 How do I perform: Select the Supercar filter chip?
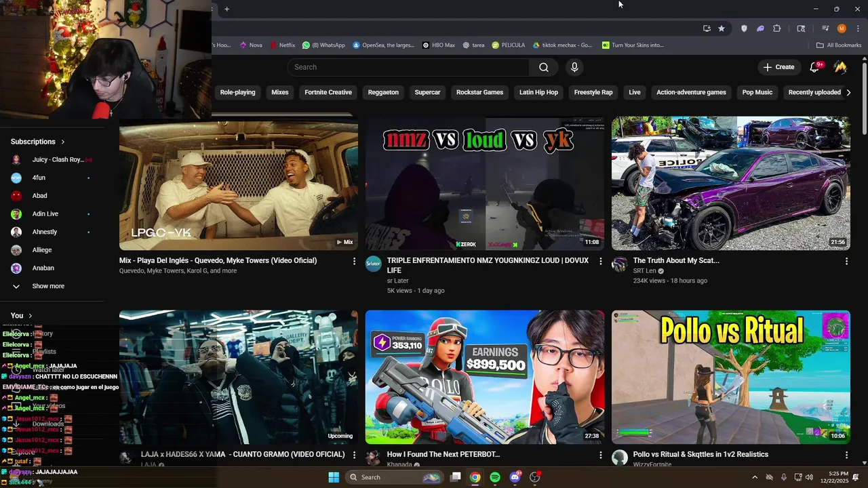(427, 92)
